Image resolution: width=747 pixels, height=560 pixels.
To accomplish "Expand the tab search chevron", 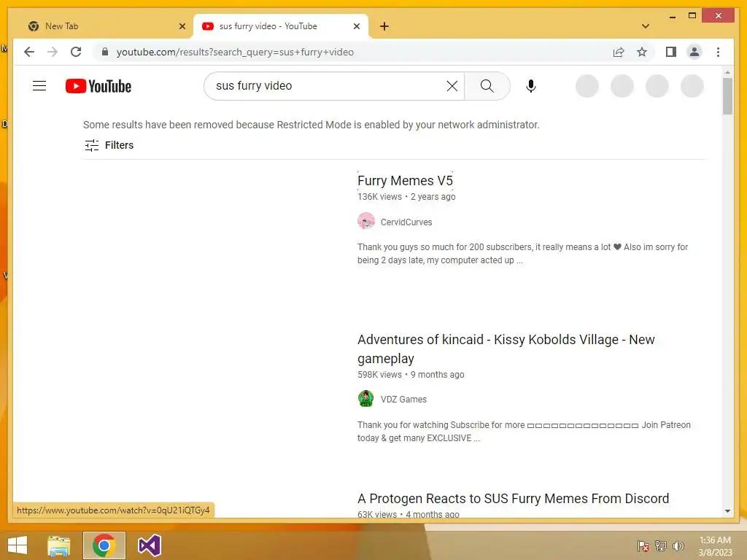I will point(645,26).
